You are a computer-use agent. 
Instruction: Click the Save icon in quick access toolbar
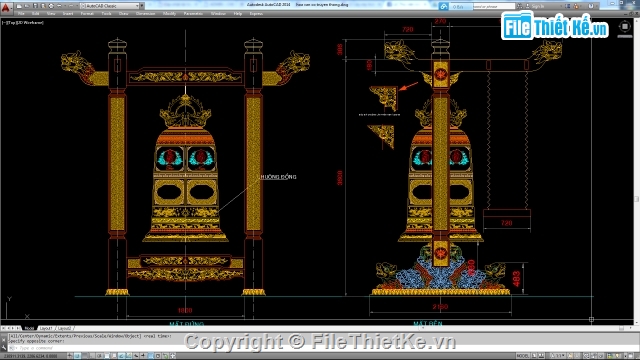click(x=35, y=6)
